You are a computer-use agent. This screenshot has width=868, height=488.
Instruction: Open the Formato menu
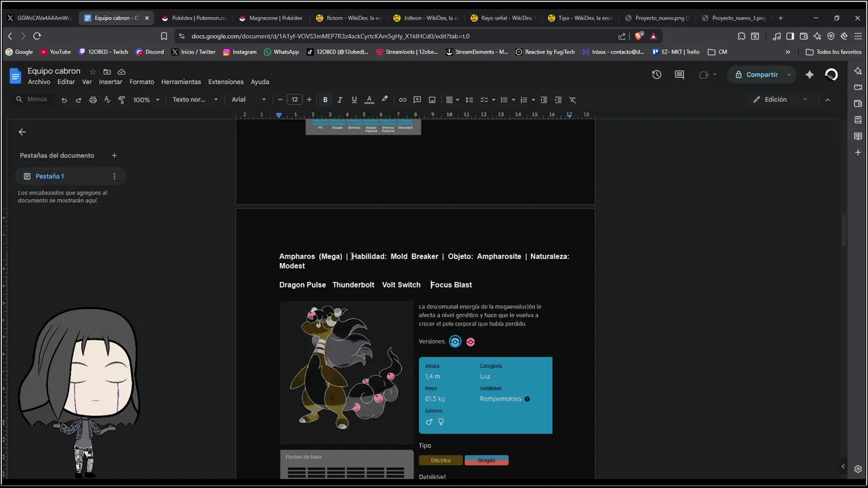click(x=142, y=82)
